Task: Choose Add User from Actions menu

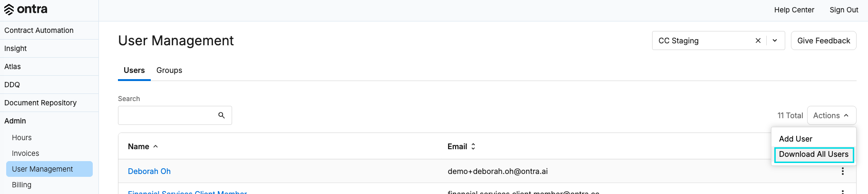Action: click(x=796, y=139)
